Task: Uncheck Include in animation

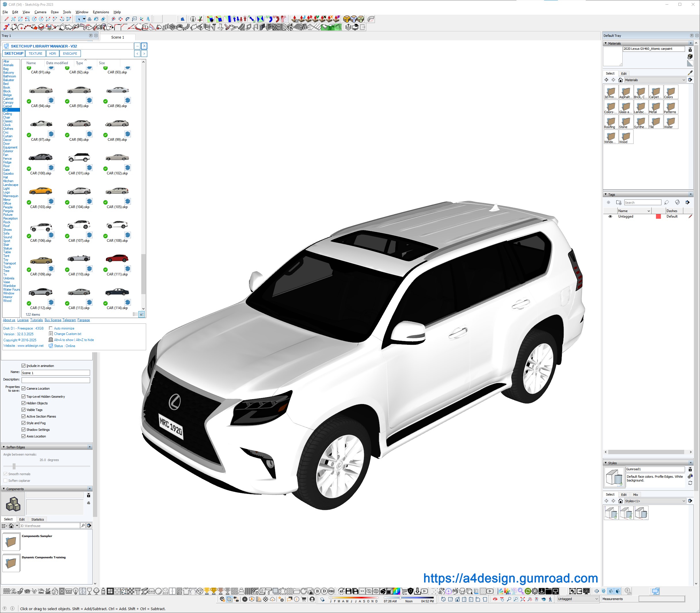Action: 24,366
